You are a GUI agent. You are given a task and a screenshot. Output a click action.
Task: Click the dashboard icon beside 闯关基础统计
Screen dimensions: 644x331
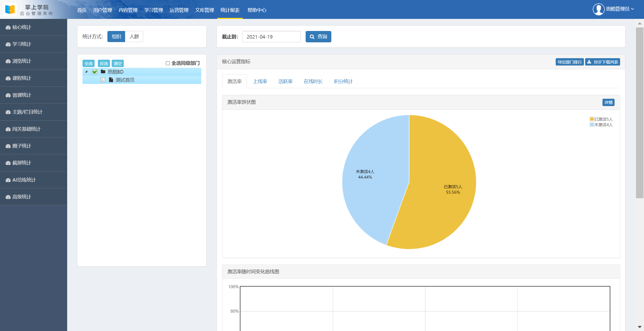[8, 129]
